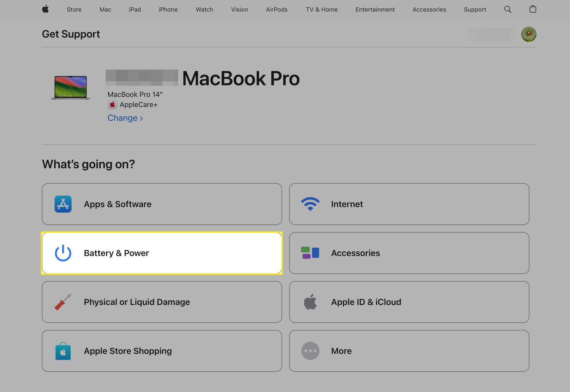The image size is (570, 392).
Task: Click the Apple logo in navigation bar
Action: pyautogui.click(x=46, y=9)
